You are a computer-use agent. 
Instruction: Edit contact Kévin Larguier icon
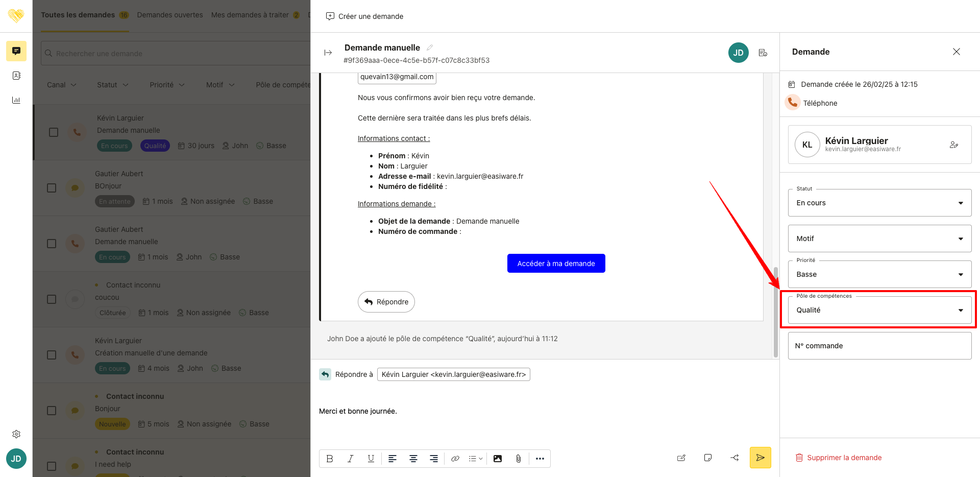point(953,145)
